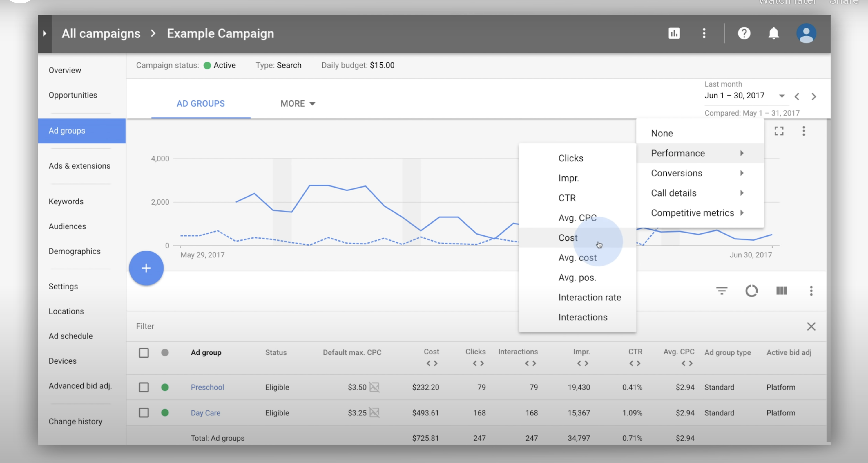Open the user account avatar
The height and width of the screenshot is (463, 868).
pos(806,33)
